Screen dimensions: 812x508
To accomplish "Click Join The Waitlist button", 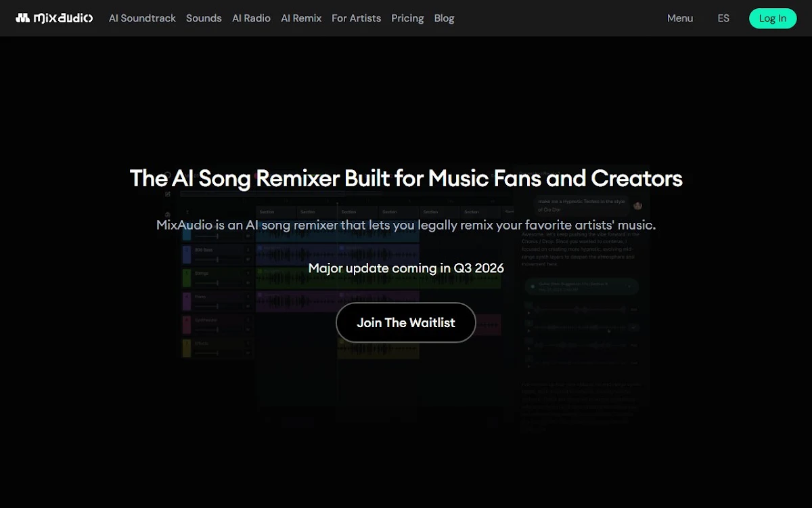I will [x=406, y=322].
